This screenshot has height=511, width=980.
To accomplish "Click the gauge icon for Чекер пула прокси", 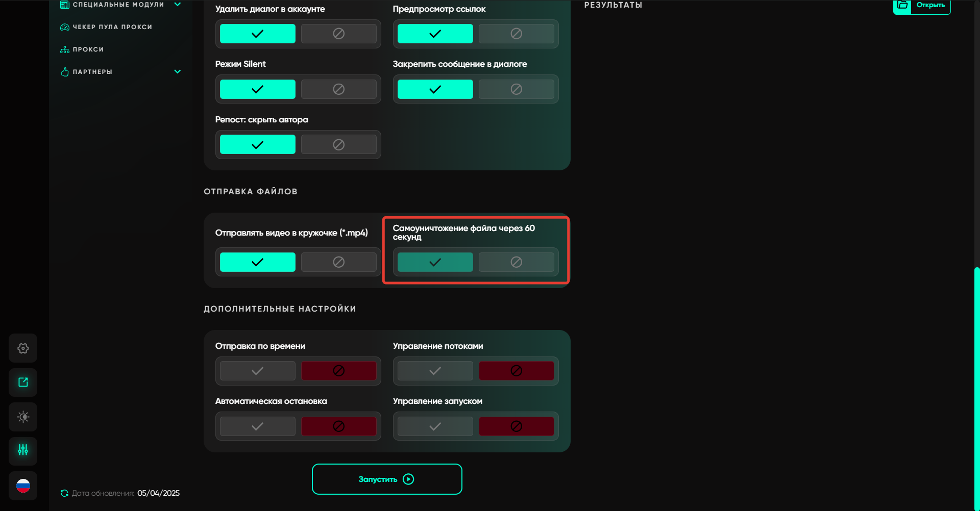I will (65, 27).
